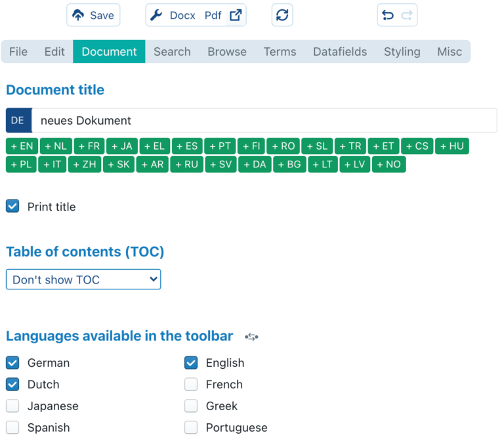Screen dimensions: 504x439
Task: Open the Don't show TOC dropdown
Action: click(83, 280)
